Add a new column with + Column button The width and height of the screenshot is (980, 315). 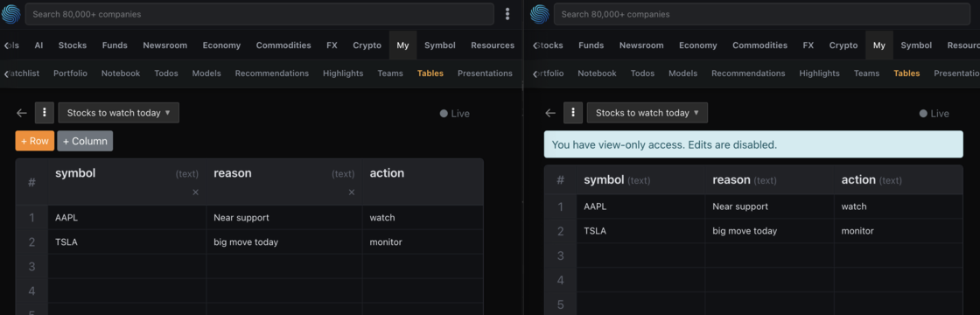tap(85, 141)
